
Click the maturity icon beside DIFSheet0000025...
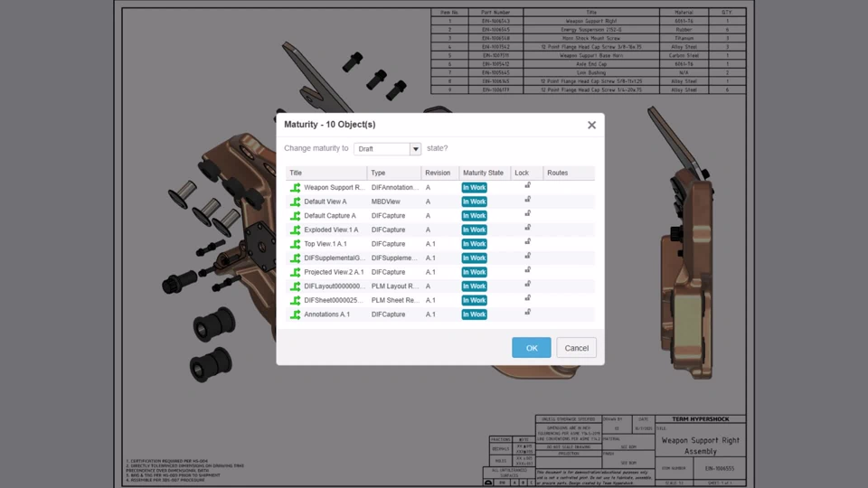click(295, 300)
